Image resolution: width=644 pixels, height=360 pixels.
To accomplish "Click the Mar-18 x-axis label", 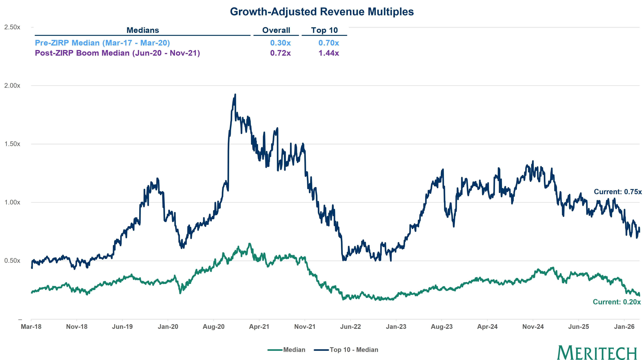I will pyautogui.click(x=31, y=326).
